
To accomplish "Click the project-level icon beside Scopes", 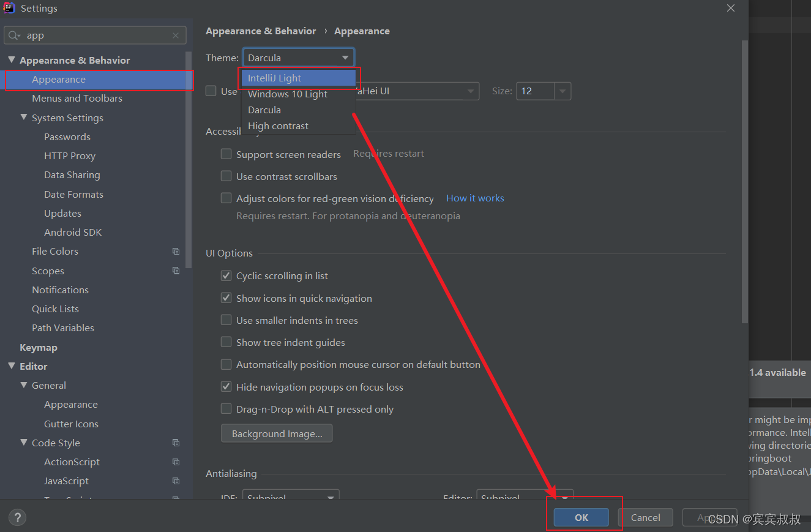I will point(176,271).
